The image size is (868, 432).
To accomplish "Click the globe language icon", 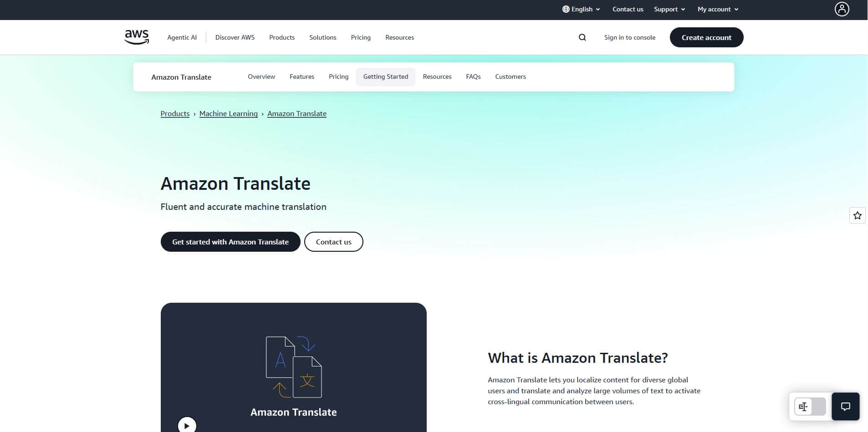I will 566,9.
